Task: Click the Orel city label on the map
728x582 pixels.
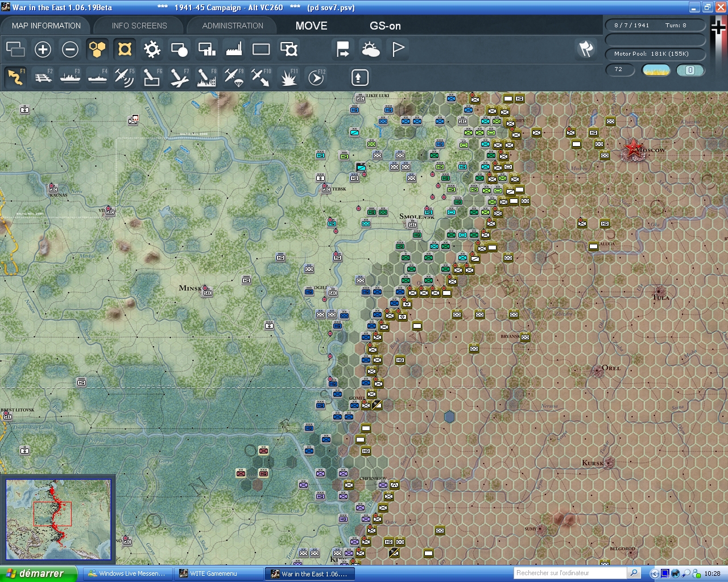Action: 611,368
